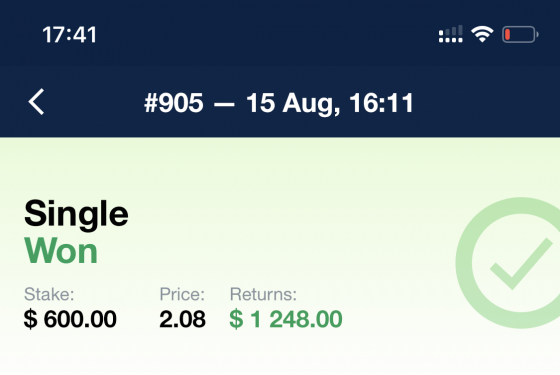Tap the green dollar sign in returns

coord(236,319)
